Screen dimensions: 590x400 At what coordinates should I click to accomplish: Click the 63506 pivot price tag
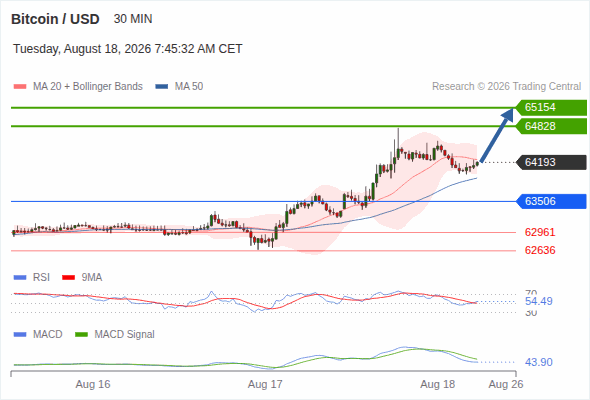pyautogui.click(x=551, y=201)
